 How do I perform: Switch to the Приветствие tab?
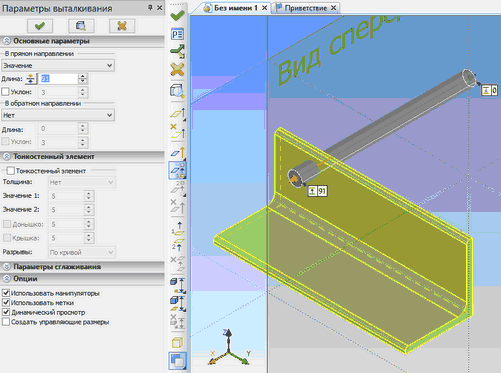305,8
